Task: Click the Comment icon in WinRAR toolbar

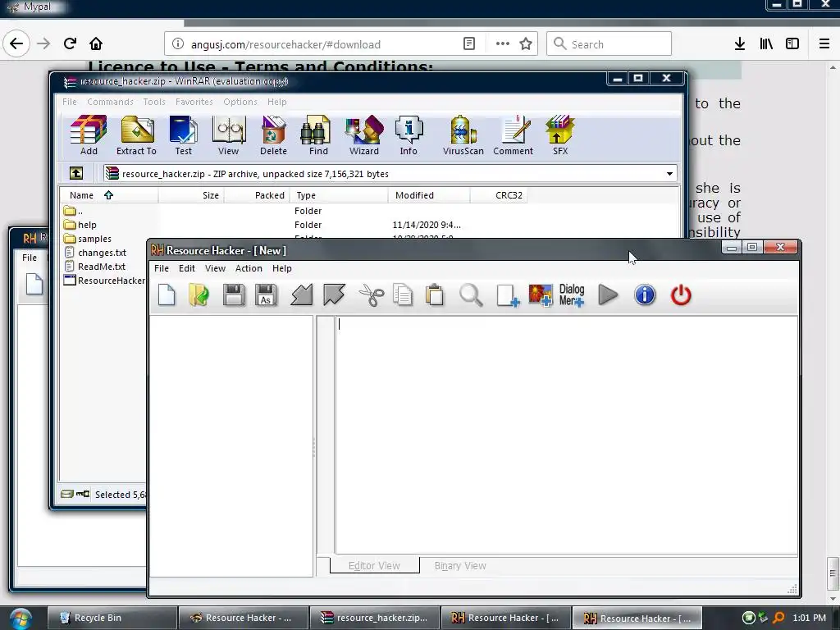Action: coord(514,135)
